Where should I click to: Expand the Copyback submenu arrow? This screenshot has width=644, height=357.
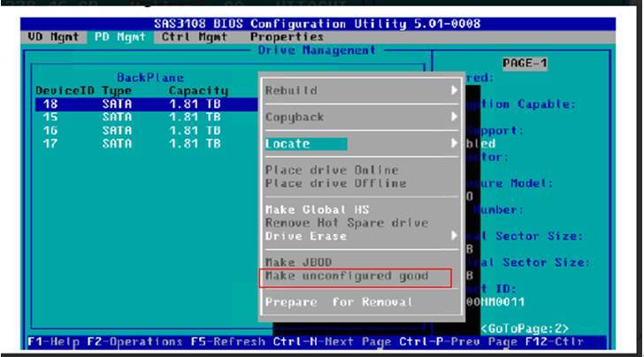[x=454, y=117]
